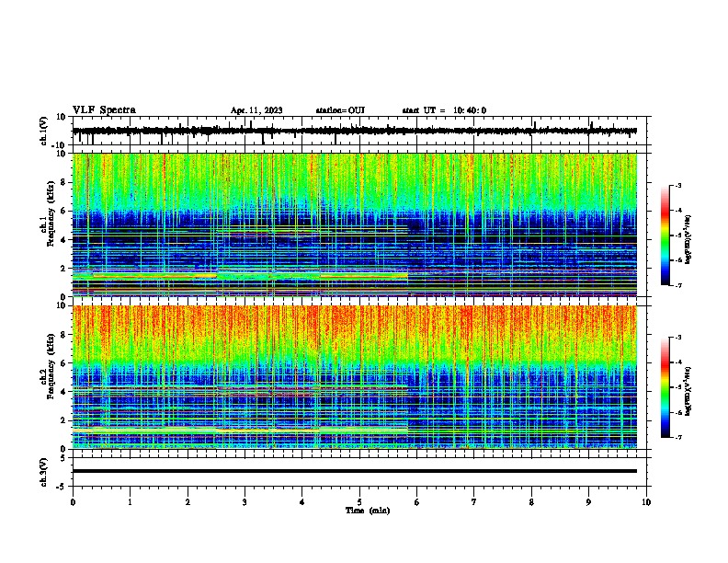
Task: Click the "6" kHz tick on ch.2 spectrogram
Action: point(64,363)
